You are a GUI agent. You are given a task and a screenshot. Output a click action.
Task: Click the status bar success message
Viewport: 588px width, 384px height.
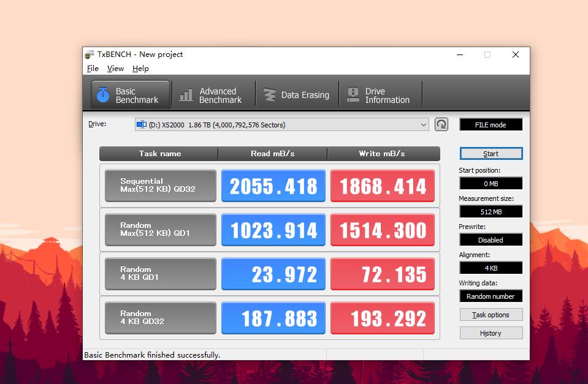(152, 355)
